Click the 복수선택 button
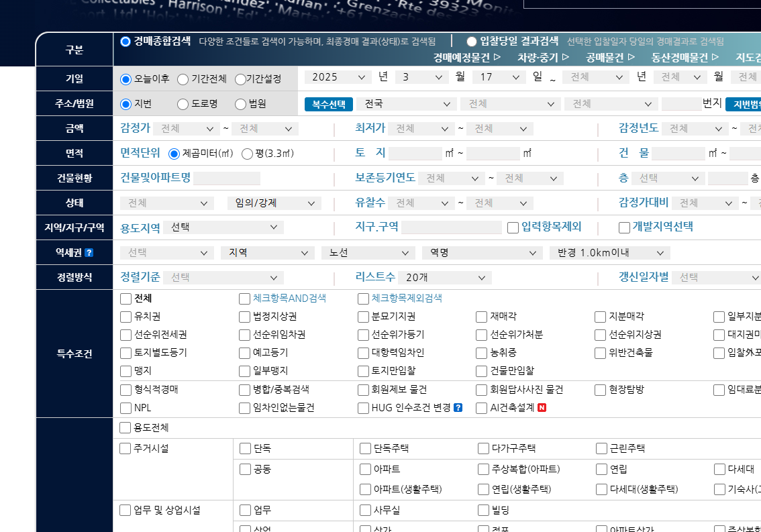This screenshot has height=532, width=761. pos(329,105)
